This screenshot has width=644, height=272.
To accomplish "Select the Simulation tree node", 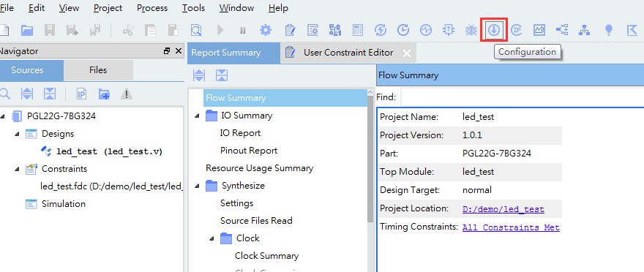I will pyautogui.click(x=63, y=204).
